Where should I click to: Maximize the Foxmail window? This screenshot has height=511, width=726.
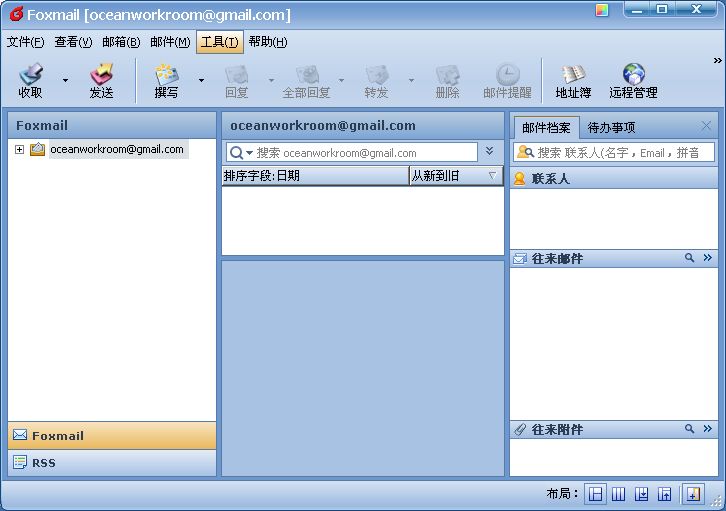(x=662, y=9)
